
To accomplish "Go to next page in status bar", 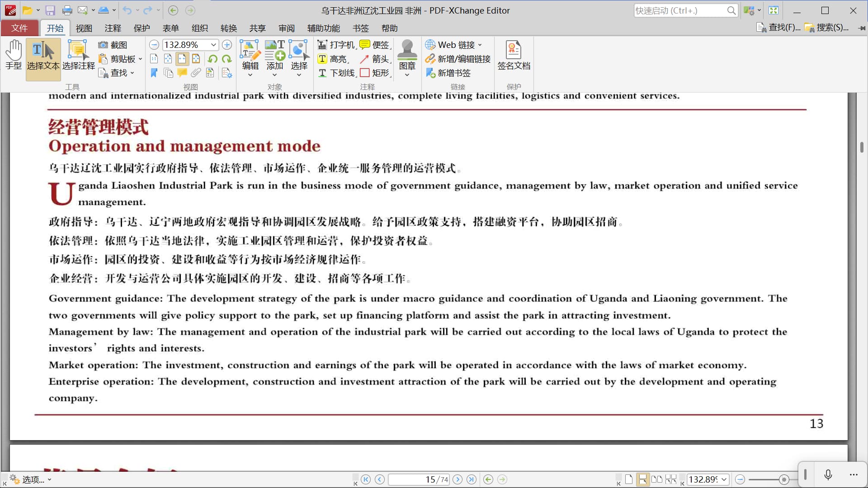I will click(x=458, y=479).
